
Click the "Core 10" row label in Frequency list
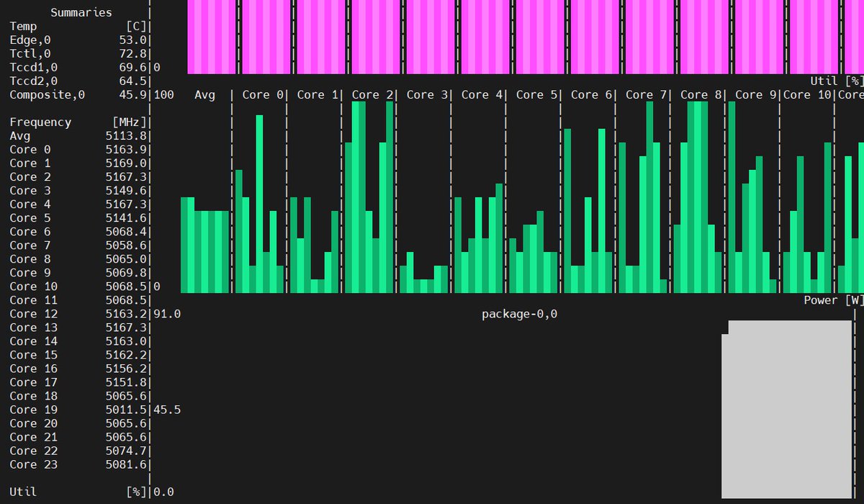tap(33, 286)
